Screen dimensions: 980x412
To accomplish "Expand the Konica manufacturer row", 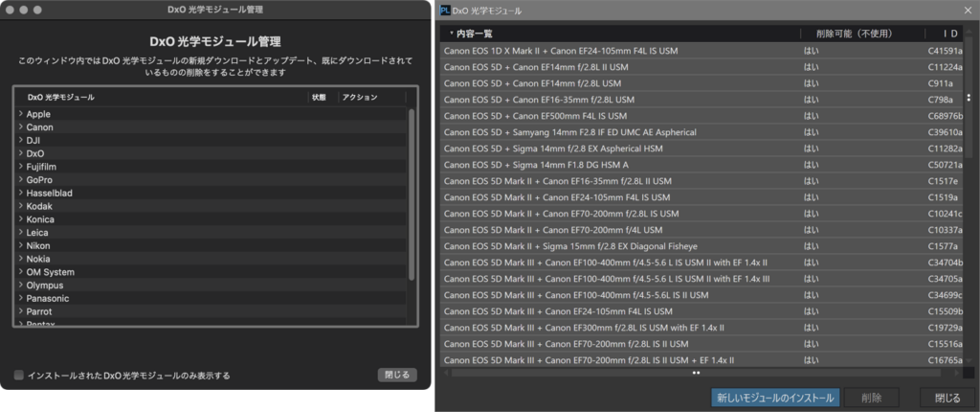I will pos(21,219).
